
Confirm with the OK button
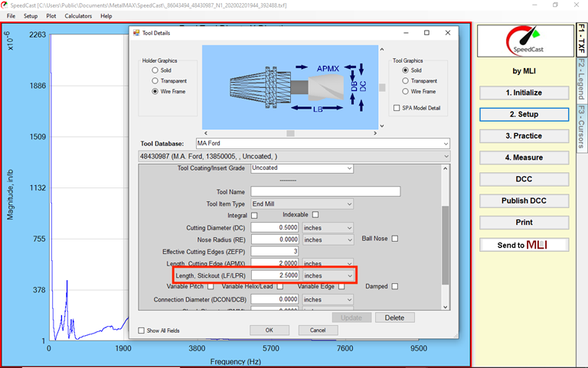pyautogui.click(x=269, y=331)
